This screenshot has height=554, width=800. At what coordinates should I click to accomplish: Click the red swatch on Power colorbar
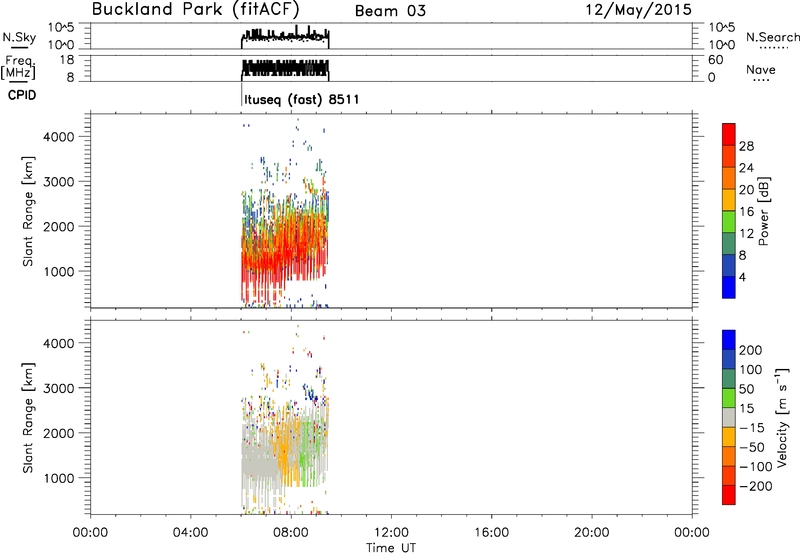pyautogui.click(x=729, y=135)
